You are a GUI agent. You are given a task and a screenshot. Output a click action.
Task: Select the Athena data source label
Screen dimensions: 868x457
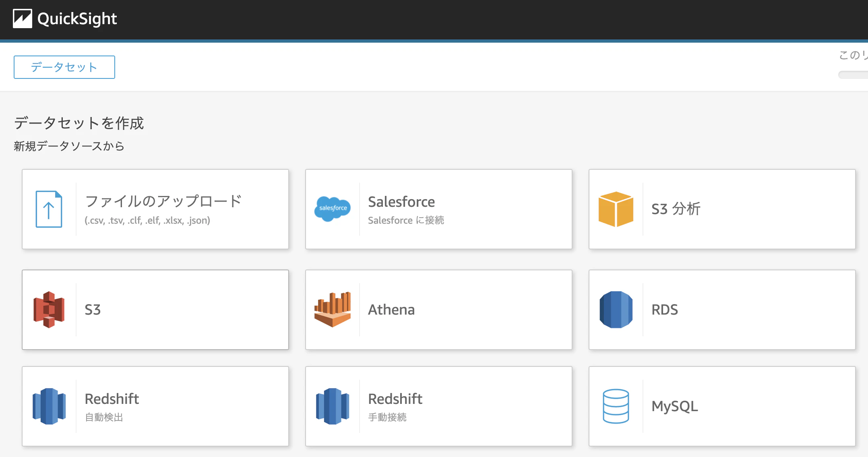(391, 310)
